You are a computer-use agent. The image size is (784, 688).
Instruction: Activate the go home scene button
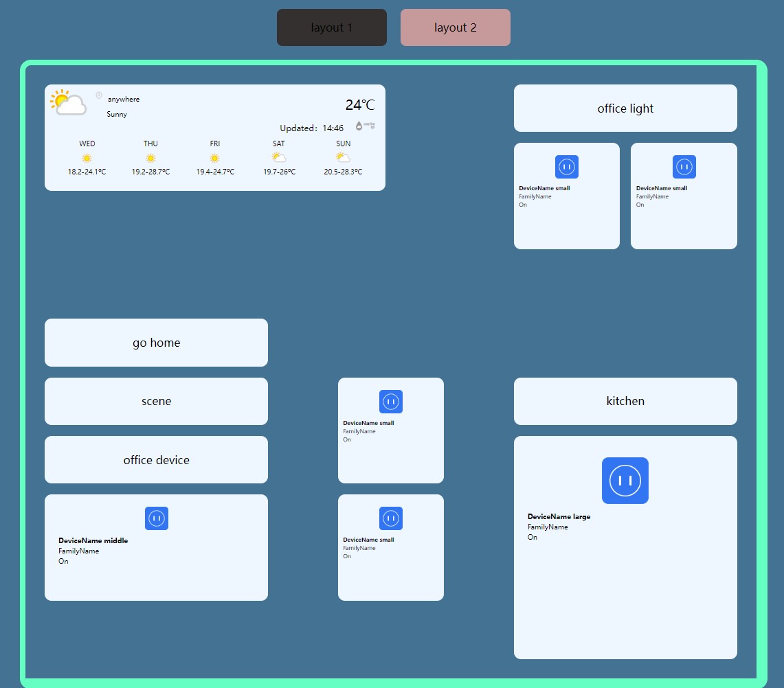(156, 343)
